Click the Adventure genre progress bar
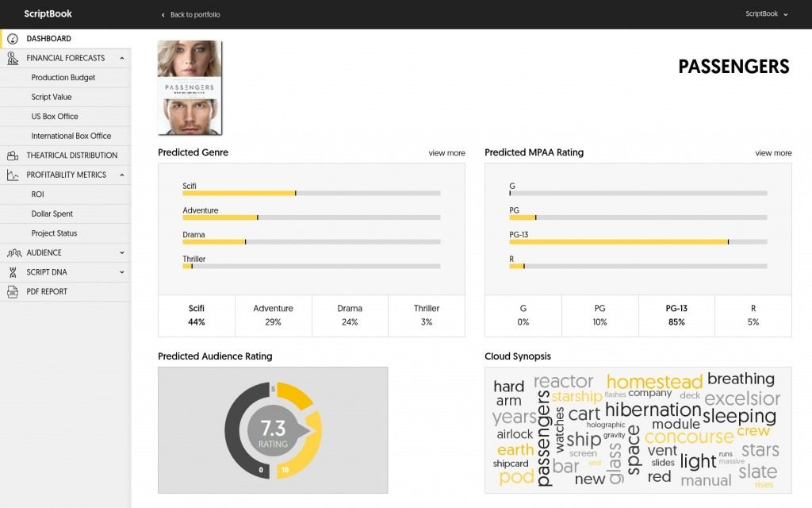Screen dimensions: 812x508 [x=311, y=217]
